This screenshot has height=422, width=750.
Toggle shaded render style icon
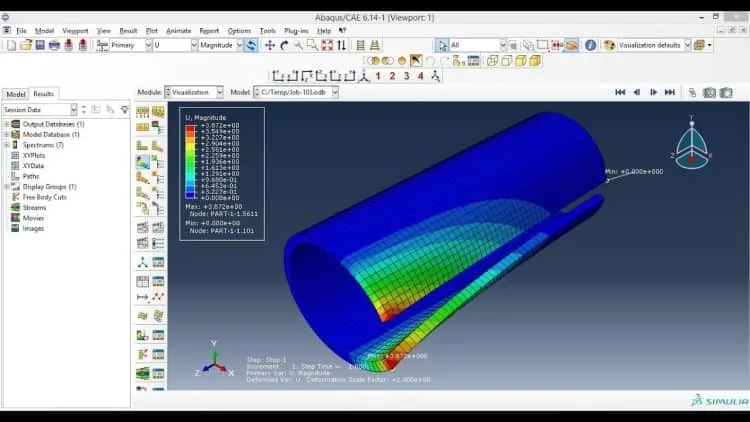pyautogui.click(x=535, y=61)
